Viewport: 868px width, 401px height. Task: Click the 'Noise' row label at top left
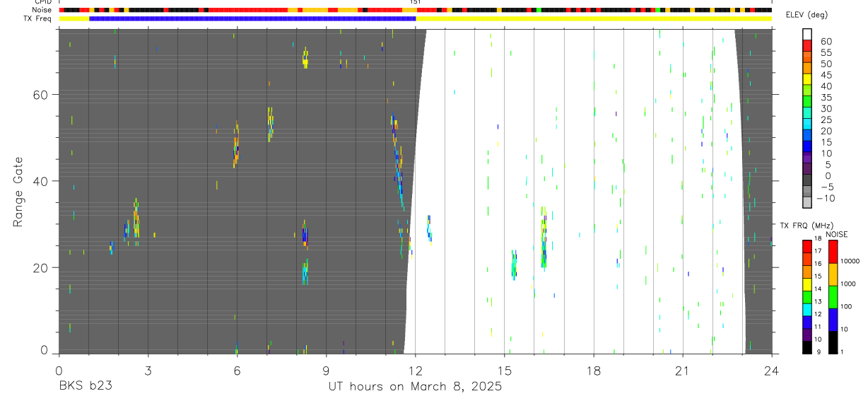(x=42, y=10)
